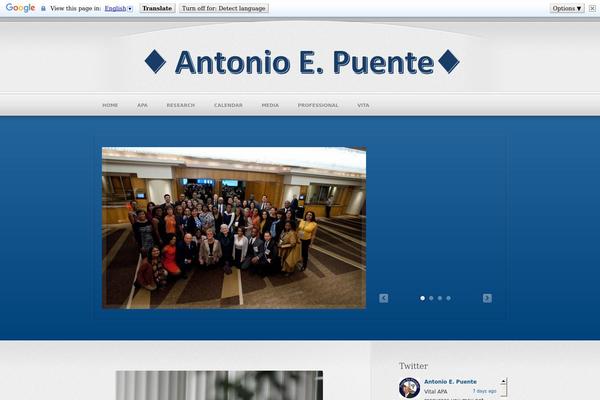
Task: Click the Antonio E. Puente site title
Action: click(x=302, y=62)
